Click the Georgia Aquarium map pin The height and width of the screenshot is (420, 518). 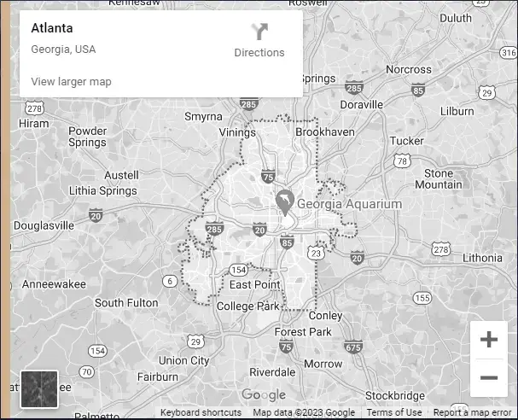click(284, 201)
